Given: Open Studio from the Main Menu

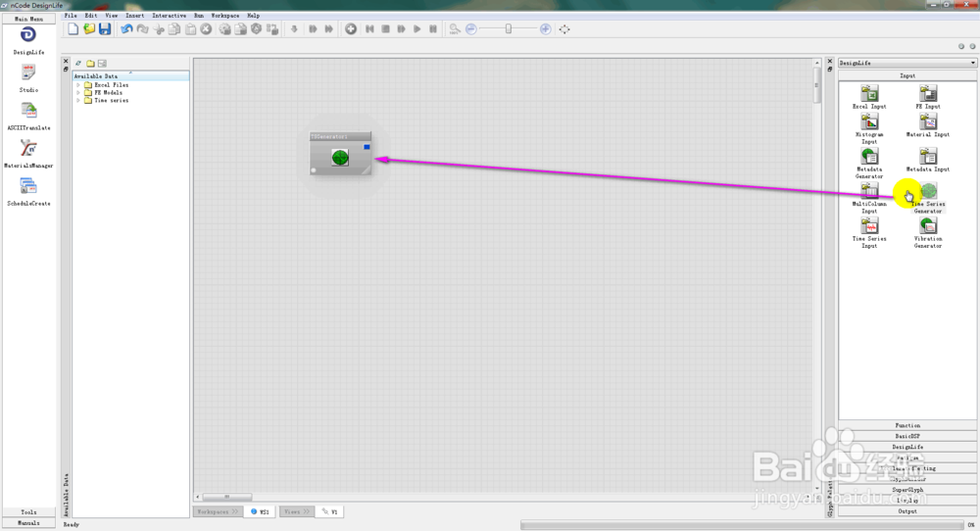Looking at the screenshot, I should 28,78.
